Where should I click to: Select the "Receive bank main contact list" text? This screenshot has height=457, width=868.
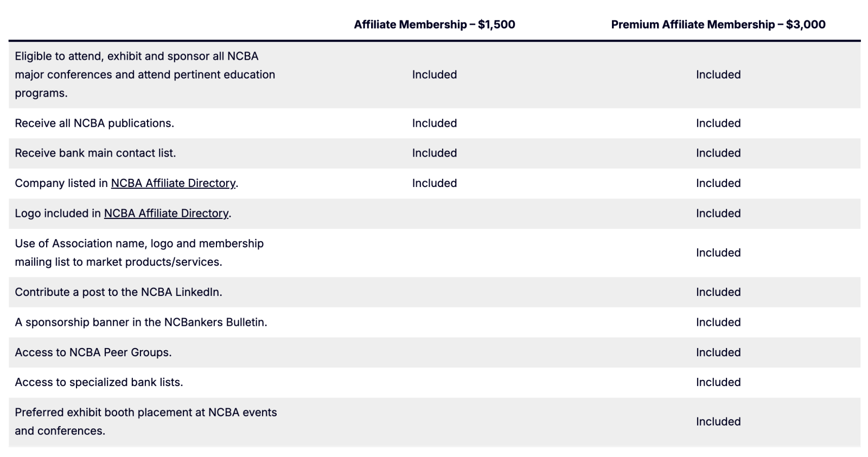pos(95,153)
